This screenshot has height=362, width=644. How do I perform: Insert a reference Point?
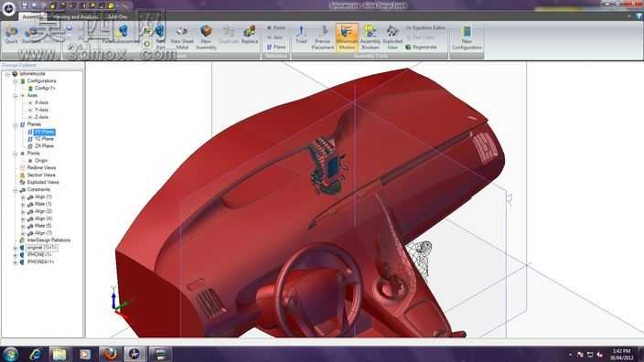(x=276, y=27)
